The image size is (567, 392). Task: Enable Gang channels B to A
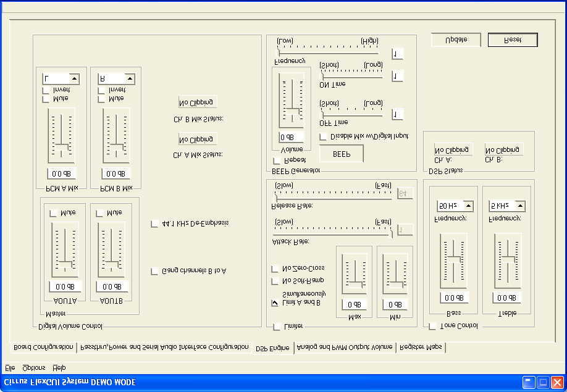point(153,270)
